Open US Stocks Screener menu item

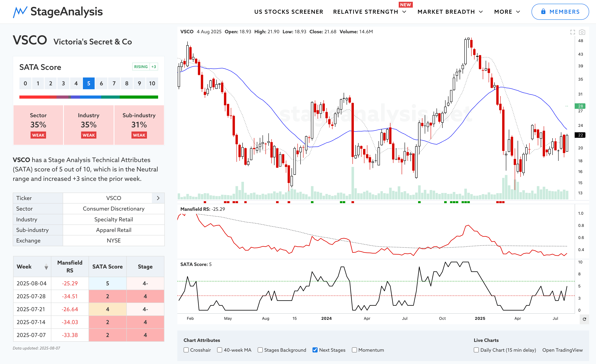tap(289, 12)
